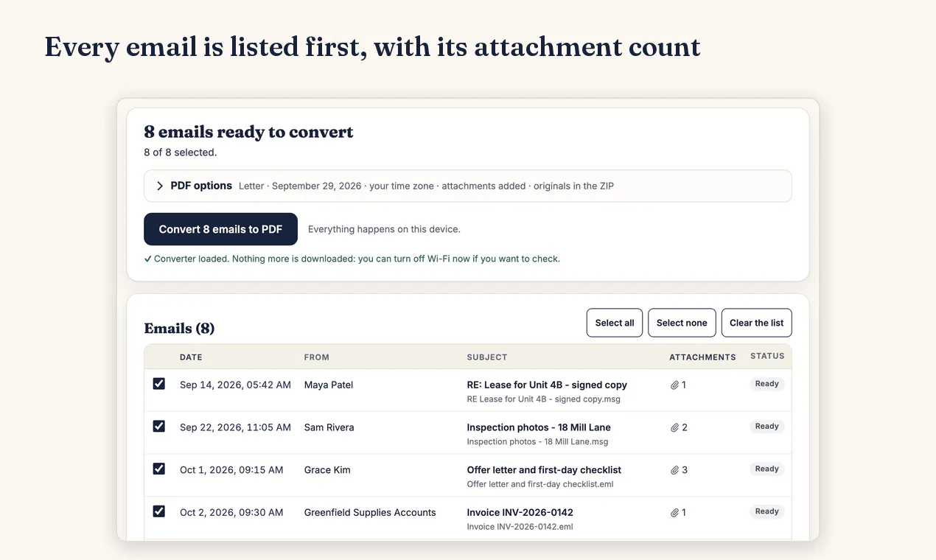936x560 pixels.
Task: Click the paperclip icon in Sam Rivera's row
Action: [674, 428]
